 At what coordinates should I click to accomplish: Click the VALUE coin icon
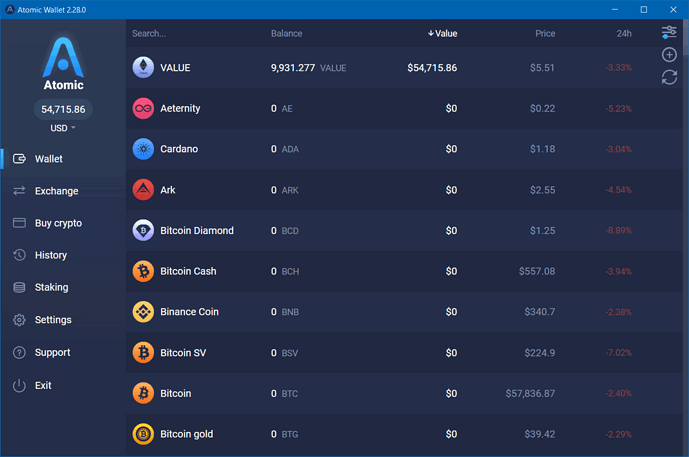pos(143,67)
